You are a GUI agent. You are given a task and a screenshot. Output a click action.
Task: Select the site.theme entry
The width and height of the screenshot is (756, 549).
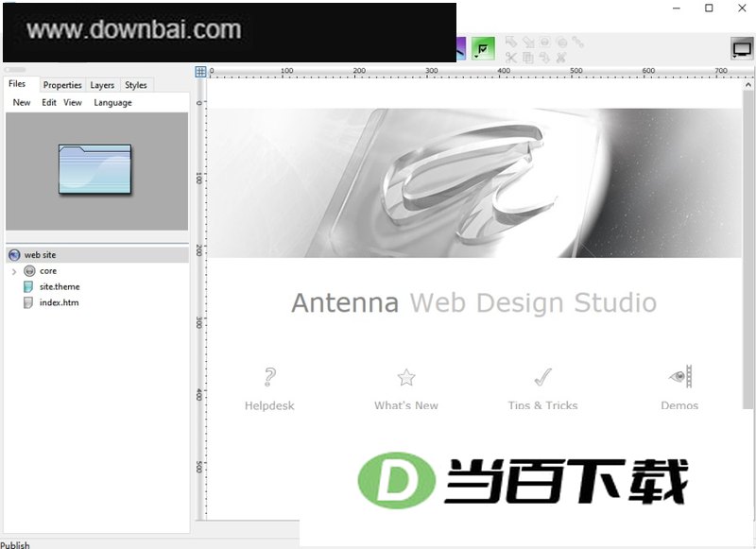(x=60, y=287)
